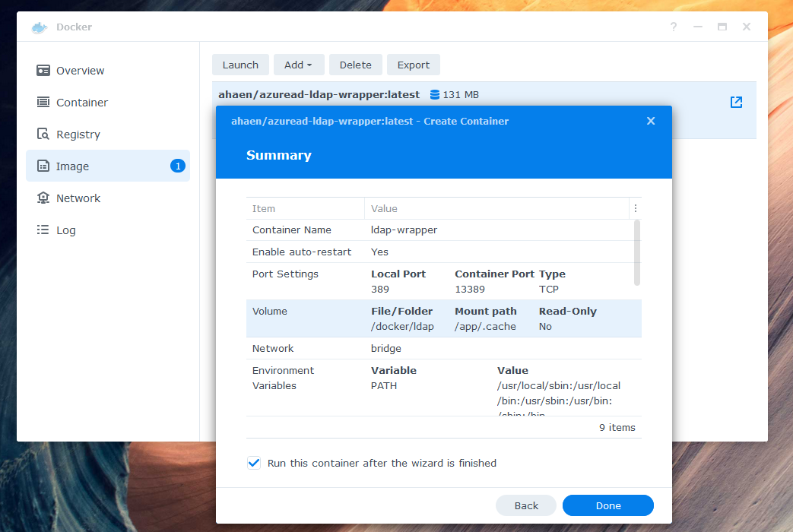
Task: Click the Image sidebar icon
Action: (x=43, y=166)
